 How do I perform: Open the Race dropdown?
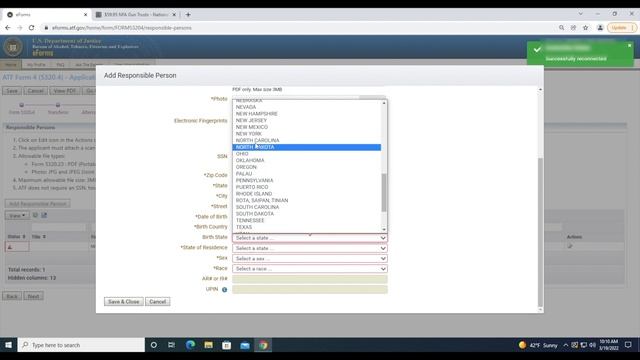coord(310,269)
